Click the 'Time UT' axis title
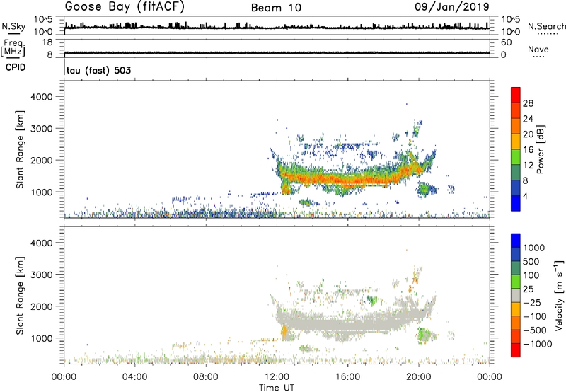 (277, 388)
